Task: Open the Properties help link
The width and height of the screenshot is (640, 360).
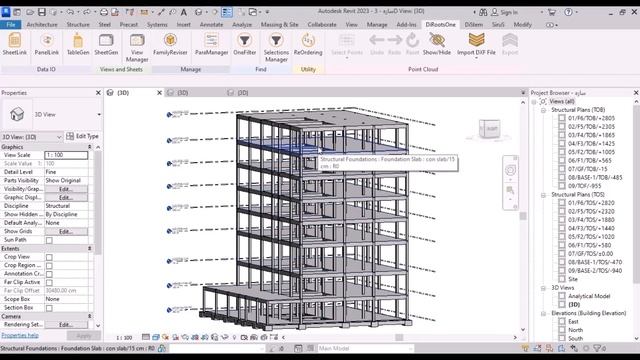Action: (x=20, y=336)
